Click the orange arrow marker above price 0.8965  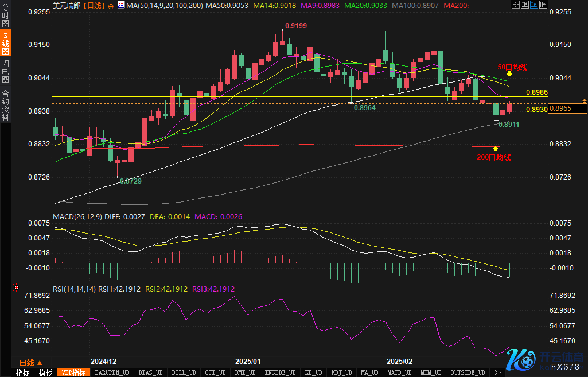[584, 101]
